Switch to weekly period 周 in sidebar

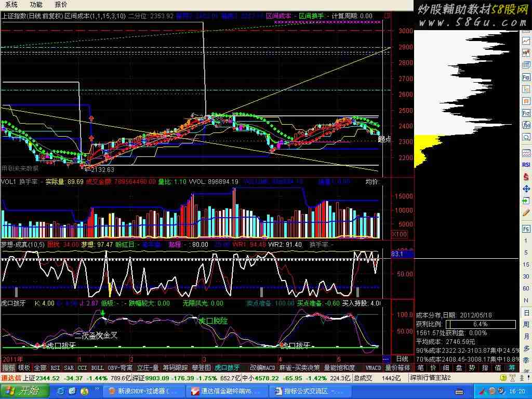[526, 324]
